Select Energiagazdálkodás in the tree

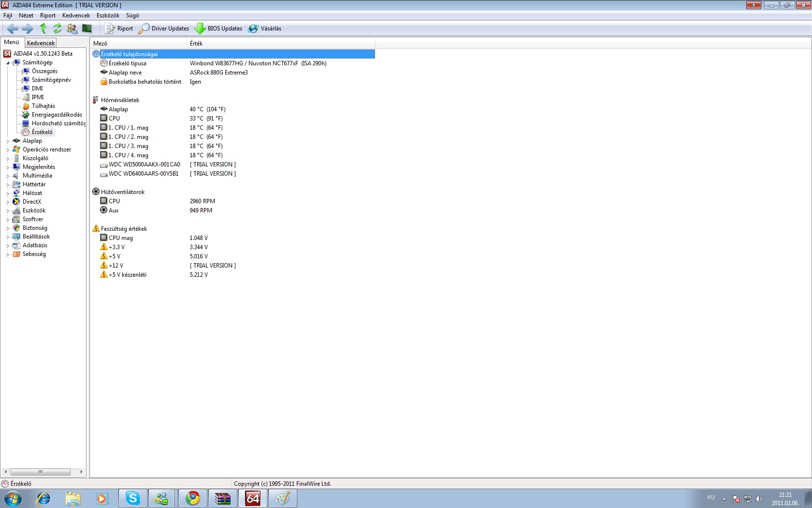pos(57,115)
